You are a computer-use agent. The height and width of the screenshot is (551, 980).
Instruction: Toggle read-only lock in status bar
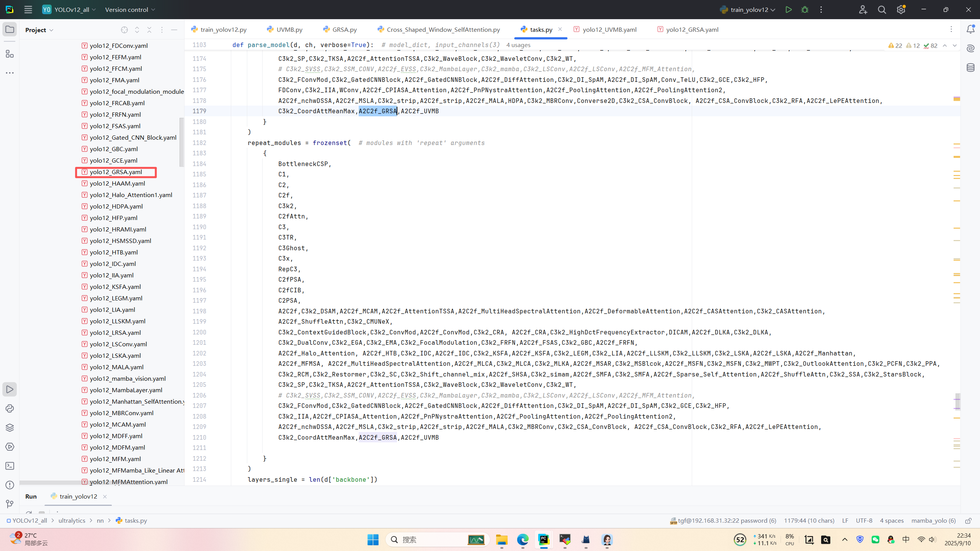(x=969, y=521)
